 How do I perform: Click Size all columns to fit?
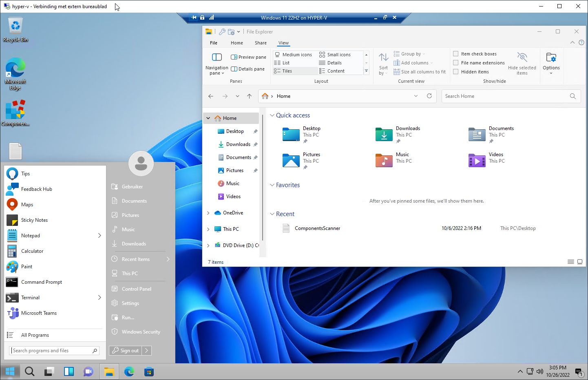coord(420,72)
